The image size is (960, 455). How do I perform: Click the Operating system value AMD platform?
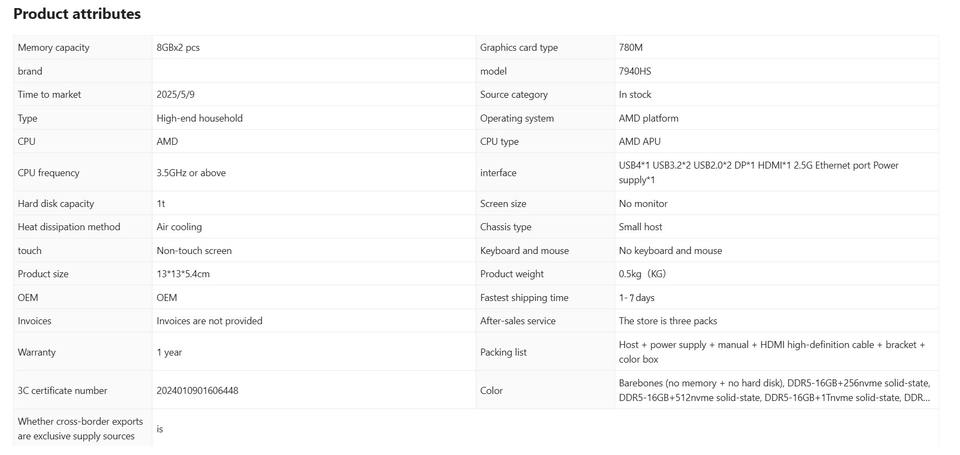[x=648, y=118]
